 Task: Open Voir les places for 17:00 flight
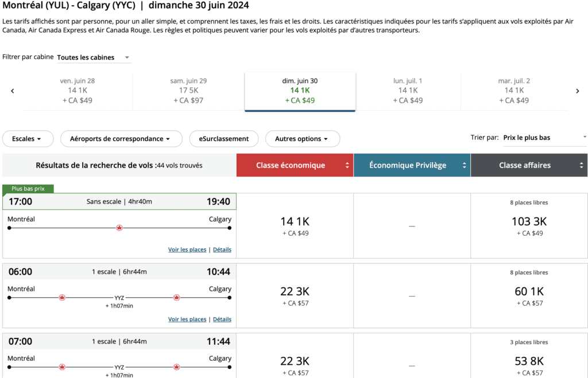point(187,250)
